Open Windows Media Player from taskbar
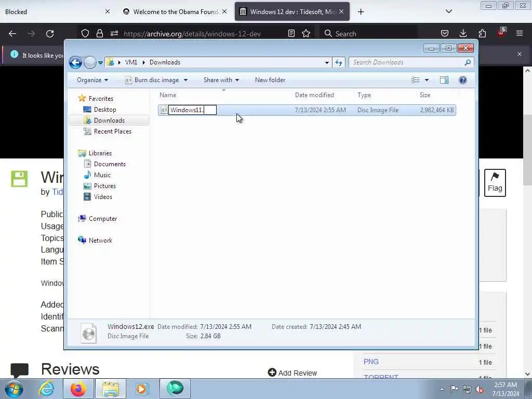532x399 pixels. (142, 389)
